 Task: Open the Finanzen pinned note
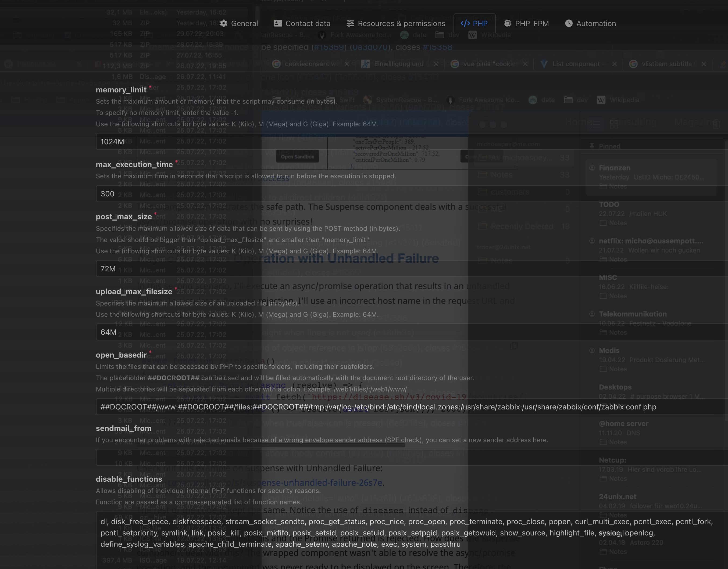click(x=651, y=177)
